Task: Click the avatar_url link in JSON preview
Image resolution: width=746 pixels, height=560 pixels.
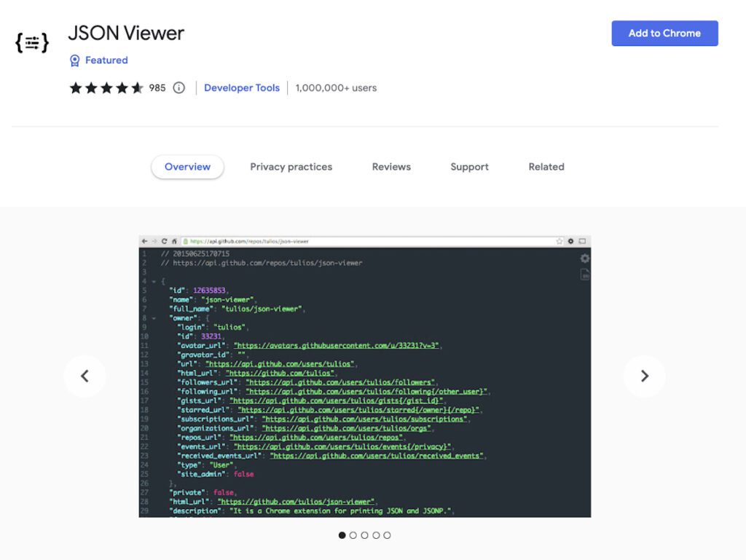Action: [x=336, y=346]
